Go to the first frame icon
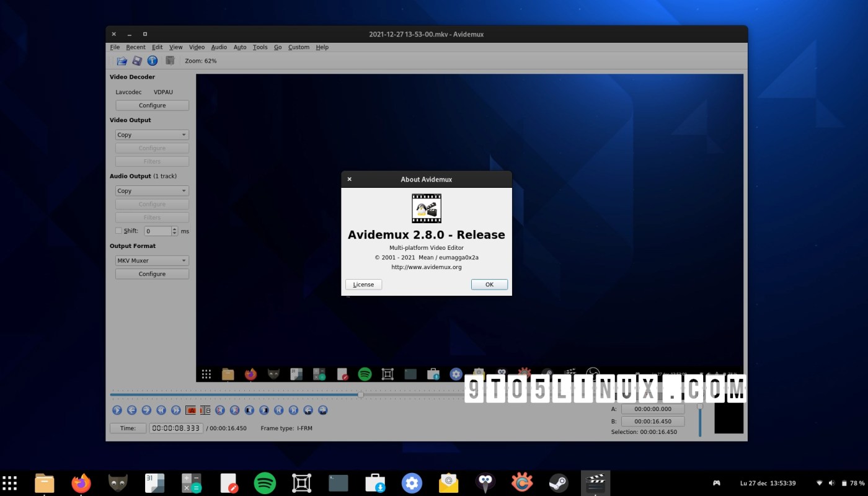Screen dimensions: 868x496 [x=279, y=410]
